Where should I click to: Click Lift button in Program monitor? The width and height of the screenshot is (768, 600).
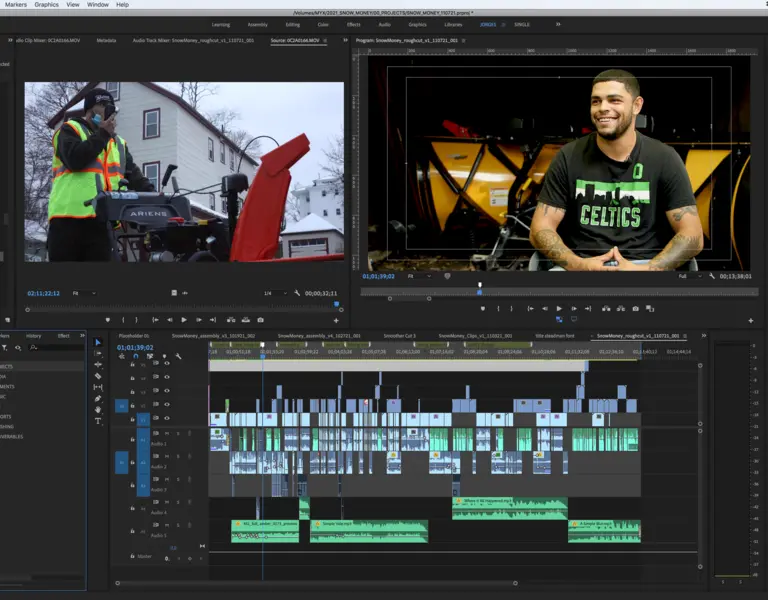click(x=606, y=309)
